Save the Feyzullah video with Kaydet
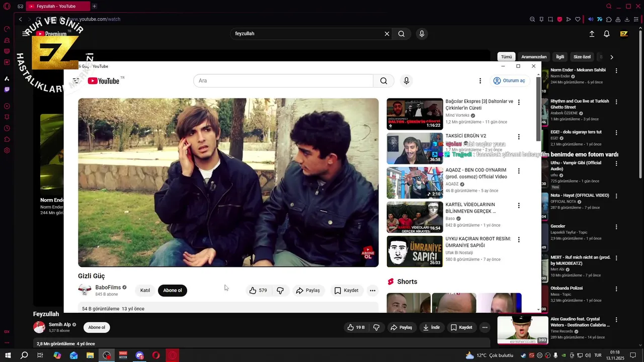This screenshot has height=362, width=644. (x=461, y=327)
